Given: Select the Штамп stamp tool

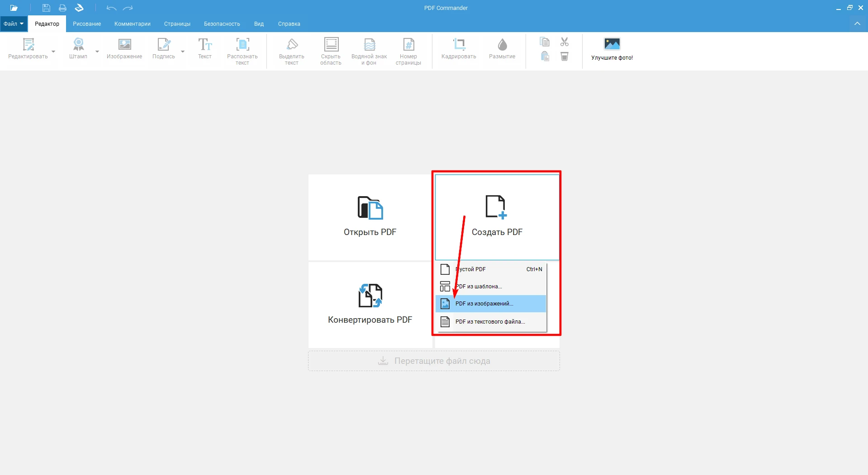Looking at the screenshot, I should point(78,48).
